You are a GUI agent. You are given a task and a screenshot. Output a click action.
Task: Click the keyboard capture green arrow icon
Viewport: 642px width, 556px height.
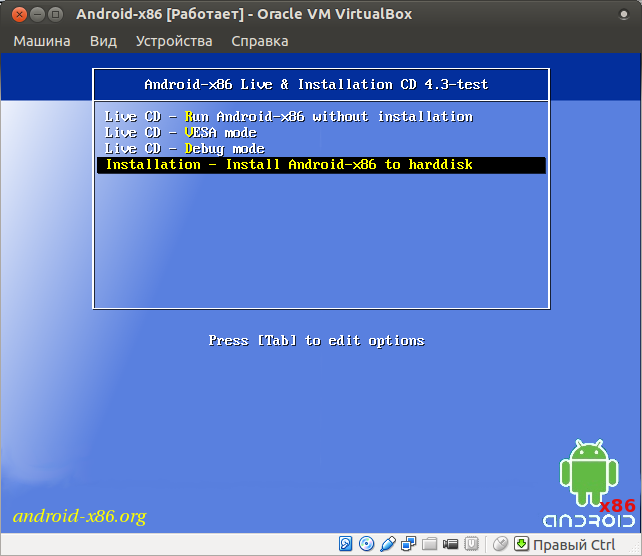pyautogui.click(x=521, y=545)
